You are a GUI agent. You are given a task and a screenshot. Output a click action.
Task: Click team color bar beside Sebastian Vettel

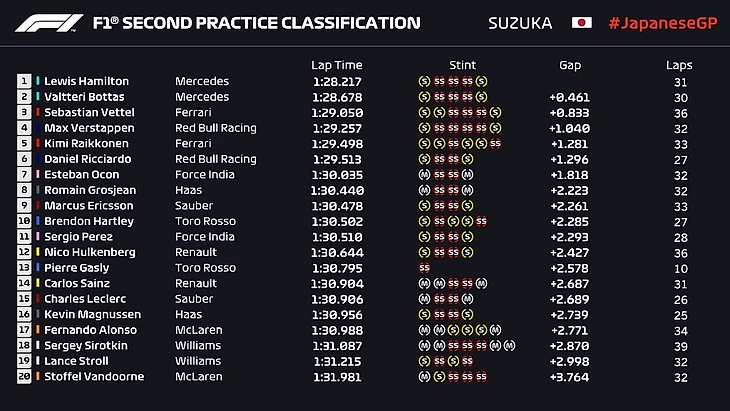38,112
